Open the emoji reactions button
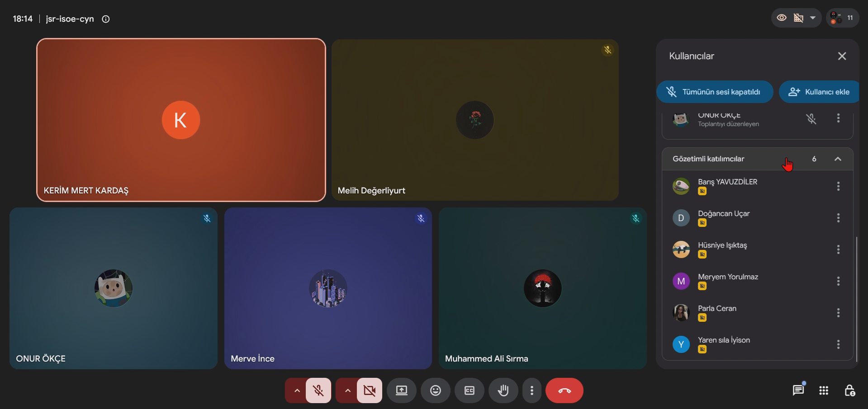Viewport: 868px width, 409px height. pyautogui.click(x=435, y=390)
